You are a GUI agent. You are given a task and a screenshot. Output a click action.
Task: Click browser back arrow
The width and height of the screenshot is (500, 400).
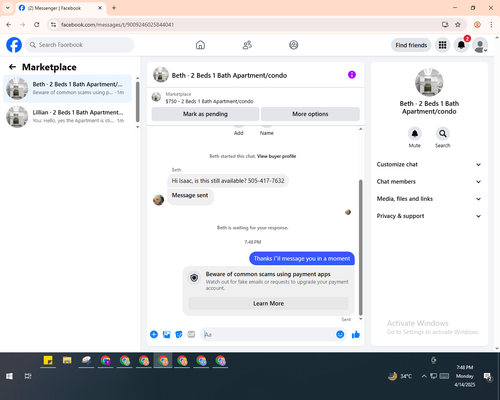pos(9,25)
